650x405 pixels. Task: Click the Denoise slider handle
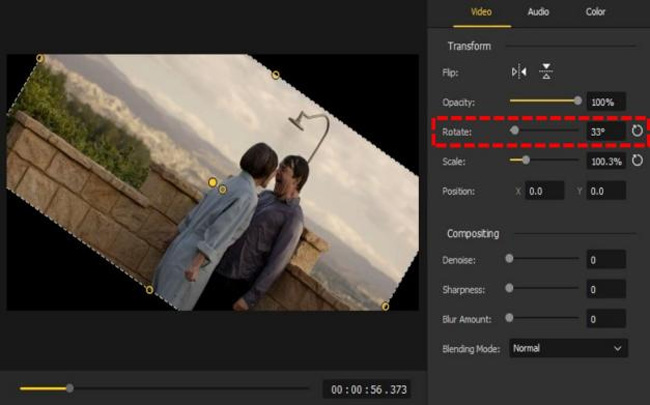coord(509,258)
